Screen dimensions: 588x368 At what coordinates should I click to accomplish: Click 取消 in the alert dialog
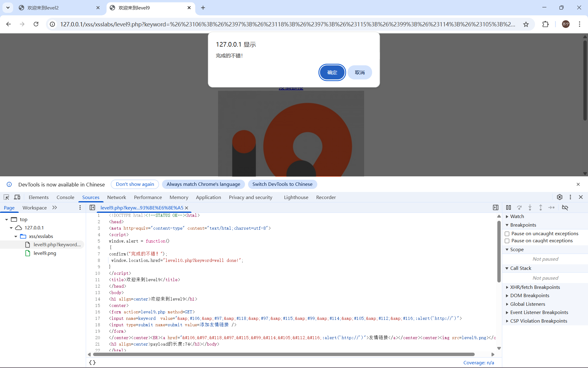pos(360,72)
